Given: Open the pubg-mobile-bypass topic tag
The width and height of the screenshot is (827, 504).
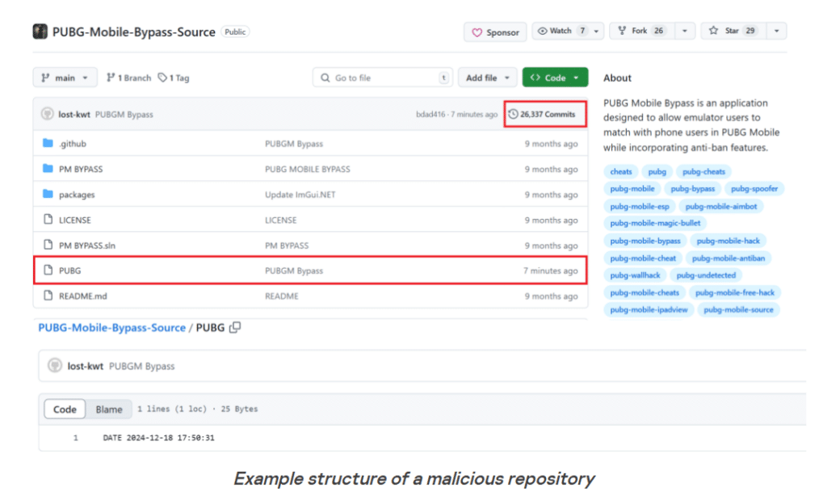Looking at the screenshot, I should tap(645, 241).
